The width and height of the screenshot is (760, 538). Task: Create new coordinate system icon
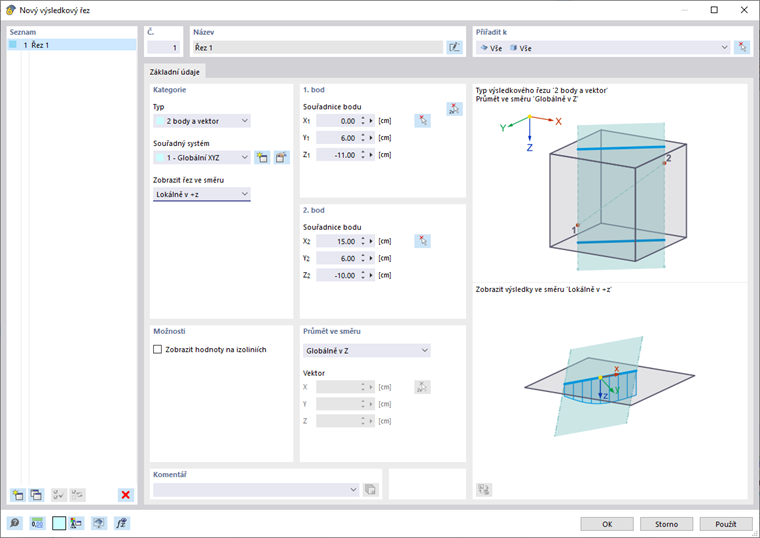click(262, 158)
